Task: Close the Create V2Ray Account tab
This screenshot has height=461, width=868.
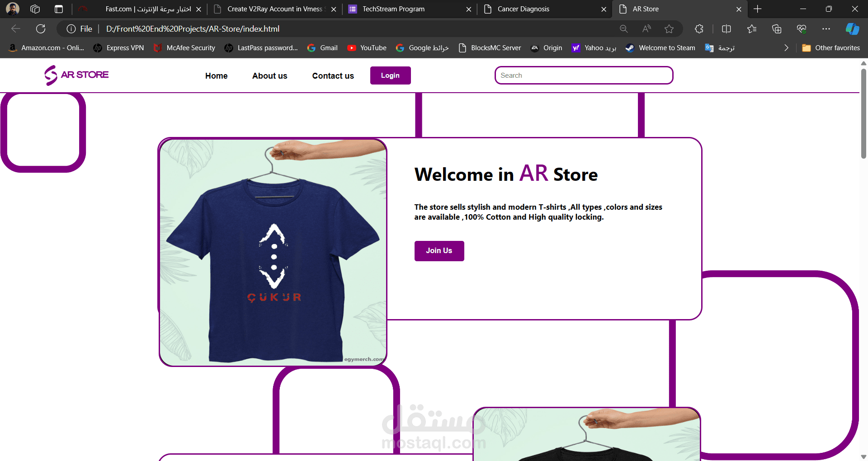Action: [334, 9]
